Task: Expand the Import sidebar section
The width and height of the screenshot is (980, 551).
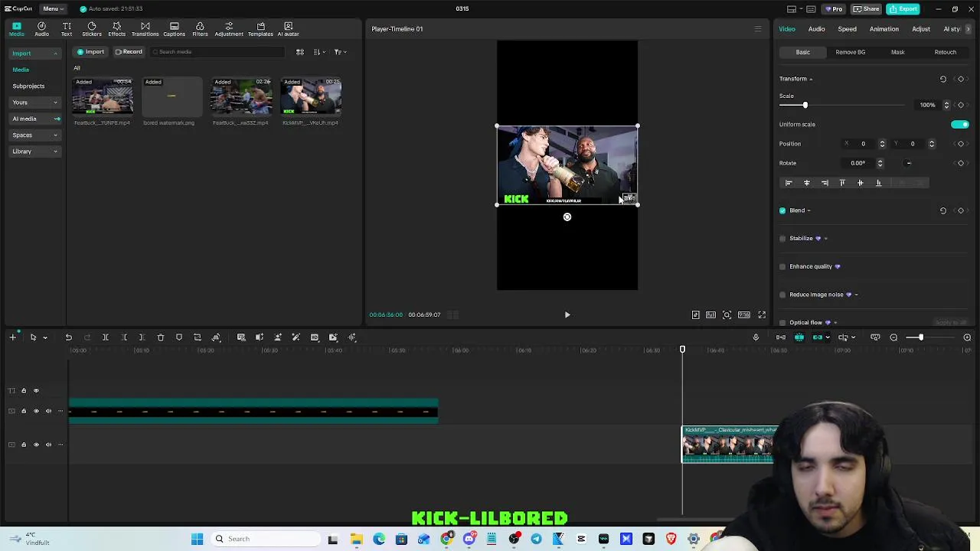Action: [35, 54]
